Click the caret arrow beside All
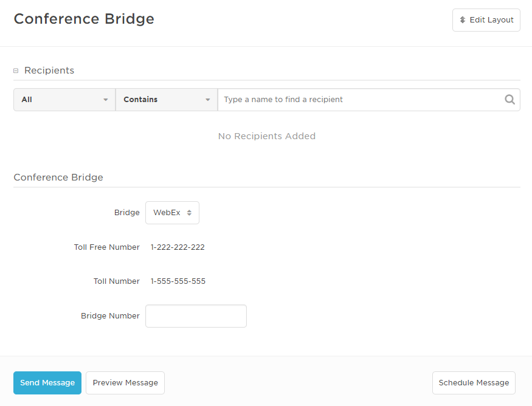This screenshot has height=406, width=532. pos(105,100)
